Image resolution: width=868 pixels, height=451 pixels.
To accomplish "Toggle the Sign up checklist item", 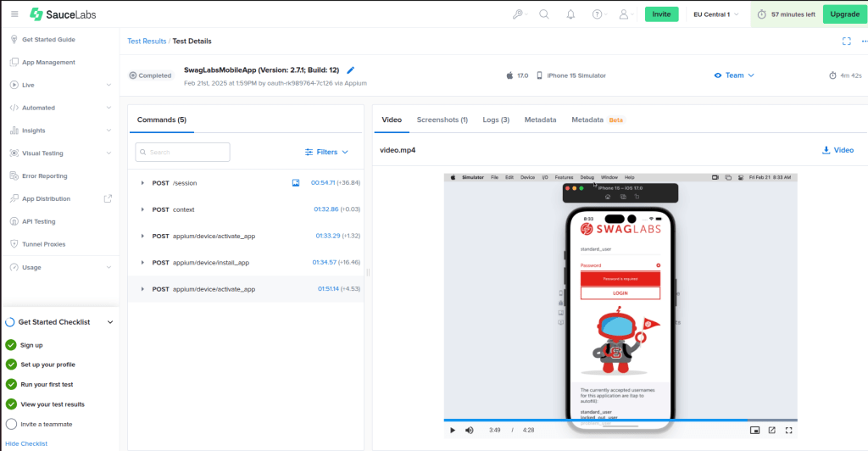I will pos(11,345).
